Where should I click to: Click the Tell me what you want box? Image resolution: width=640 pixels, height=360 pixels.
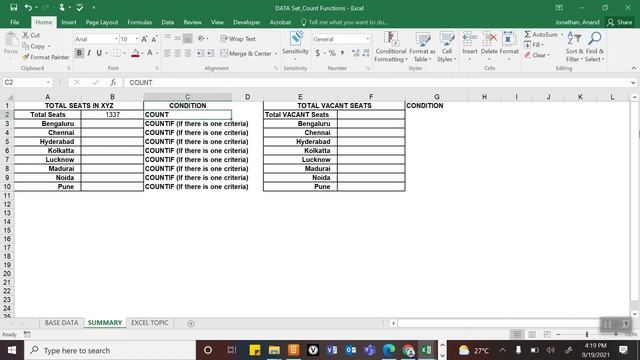click(344, 22)
